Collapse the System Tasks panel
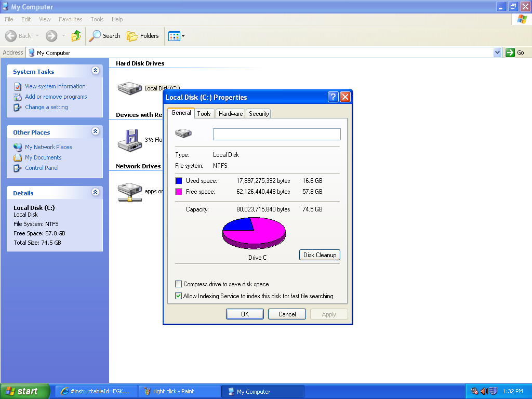Image resolution: width=532 pixels, height=399 pixels. pos(95,71)
